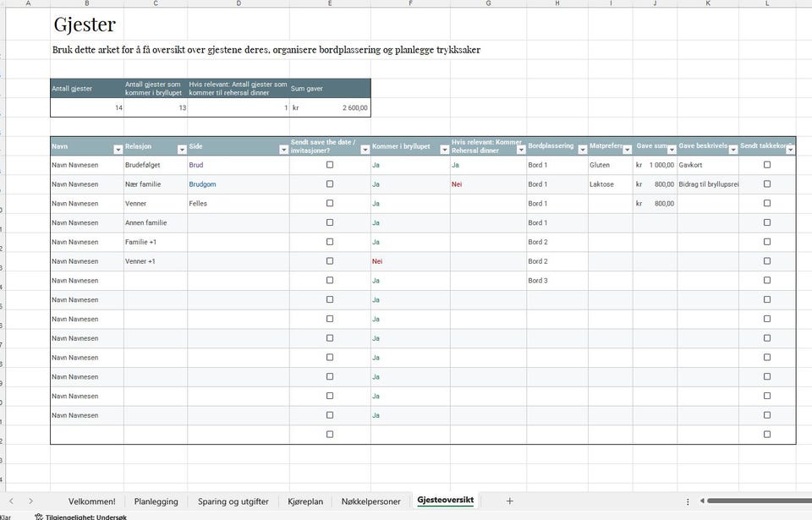Screen dimensions: 812x520
Task: Add a new sheet with plus icon
Action: pyautogui.click(x=509, y=501)
